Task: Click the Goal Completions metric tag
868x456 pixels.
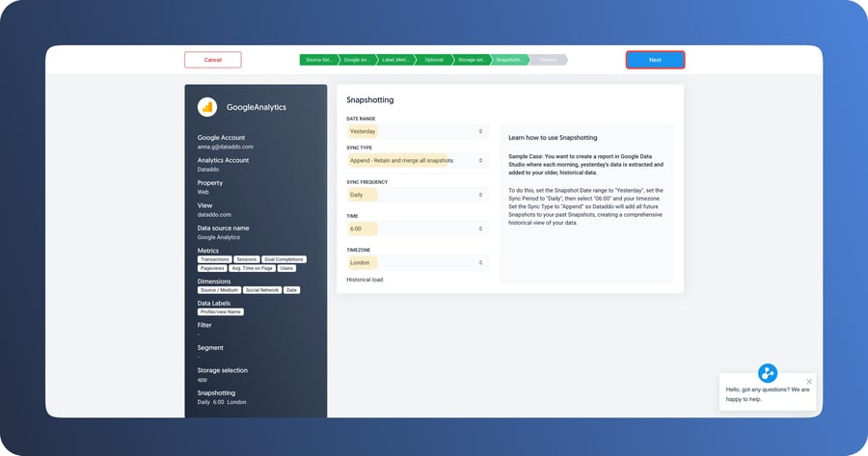Action: [284, 259]
